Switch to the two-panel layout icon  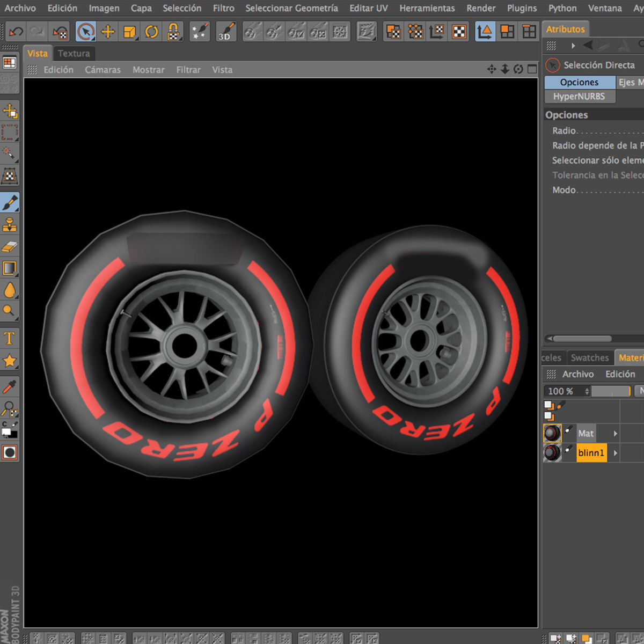tap(507, 32)
